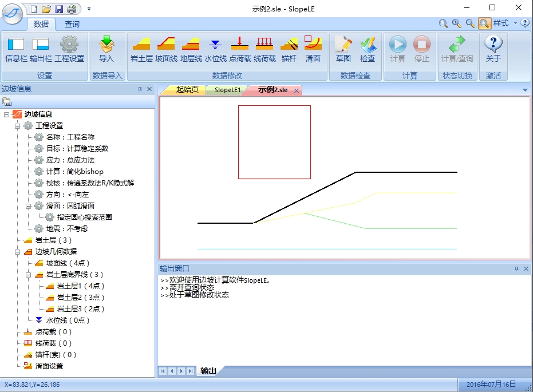Close the 示例2.sle document tab
The image size is (533, 392).
[x=297, y=90]
